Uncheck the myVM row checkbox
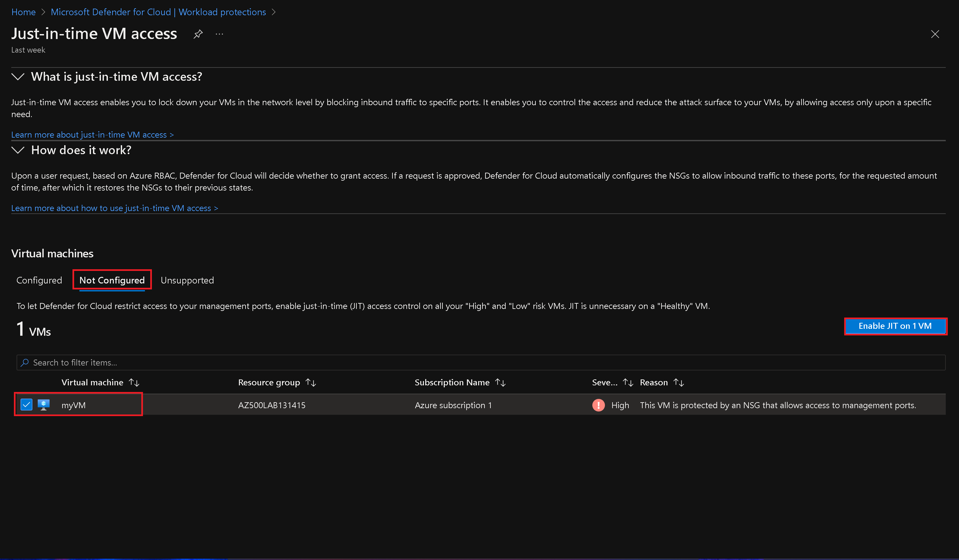 (x=26, y=405)
